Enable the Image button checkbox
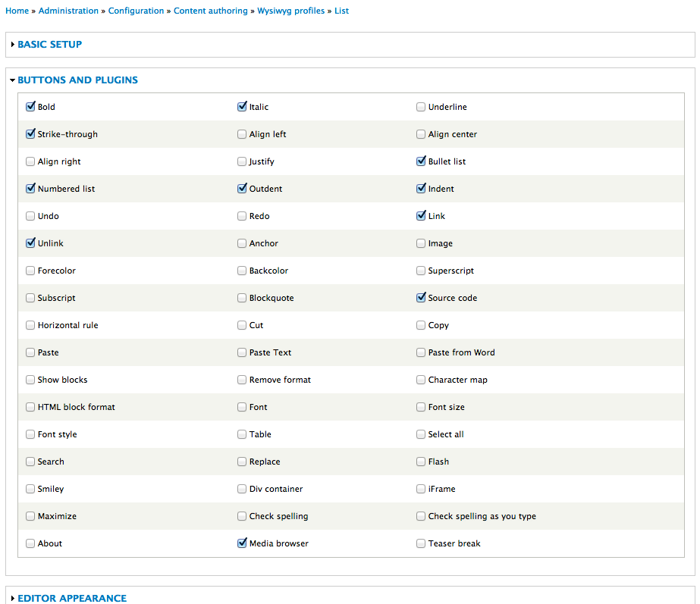The image size is (700, 604). 421,243
